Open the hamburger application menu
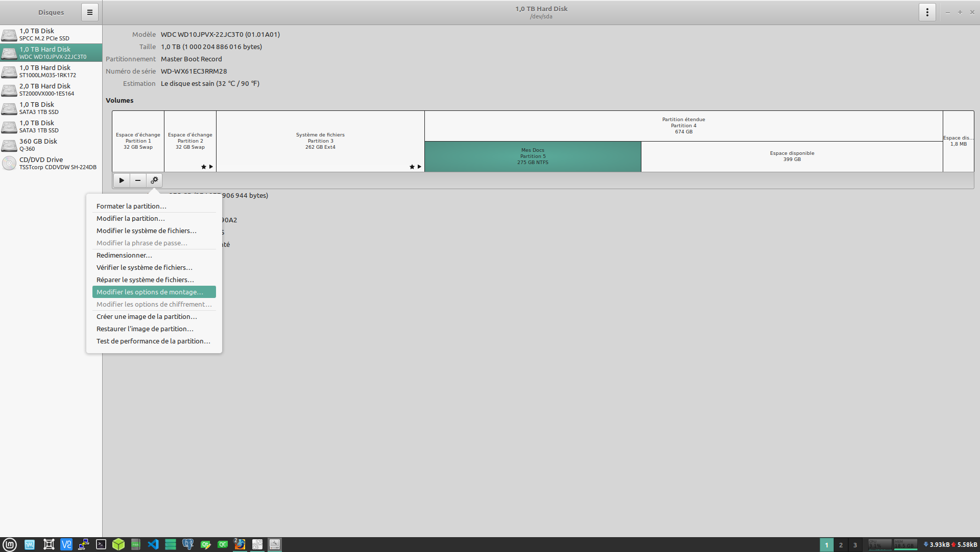 click(x=90, y=12)
